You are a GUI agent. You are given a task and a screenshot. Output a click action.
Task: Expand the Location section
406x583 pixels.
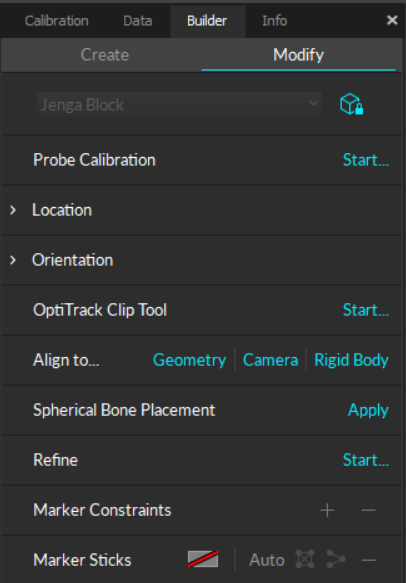pos(13,210)
